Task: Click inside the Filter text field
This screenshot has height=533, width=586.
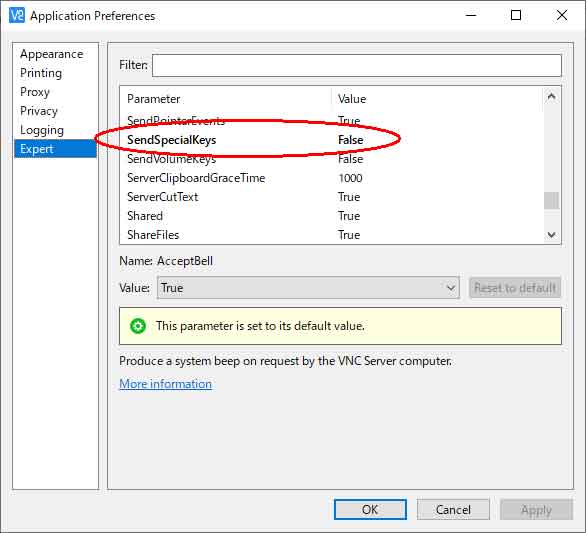Action: tap(357, 65)
